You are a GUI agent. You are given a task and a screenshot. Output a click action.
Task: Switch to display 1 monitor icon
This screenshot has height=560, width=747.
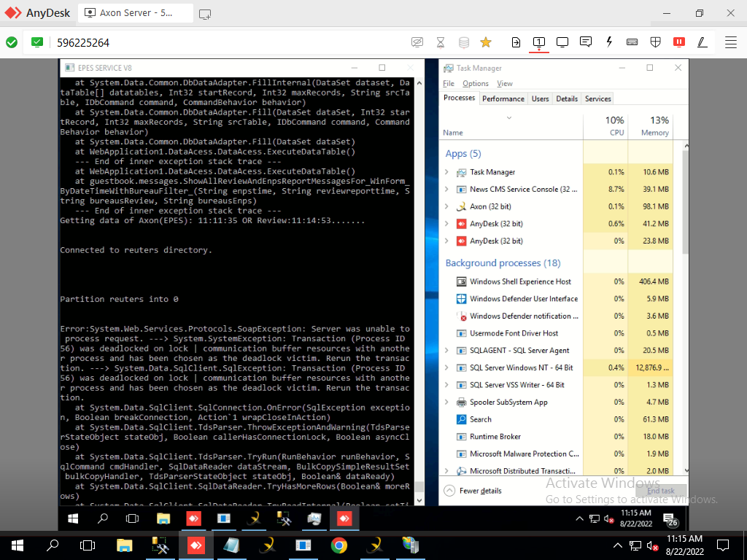click(x=539, y=42)
